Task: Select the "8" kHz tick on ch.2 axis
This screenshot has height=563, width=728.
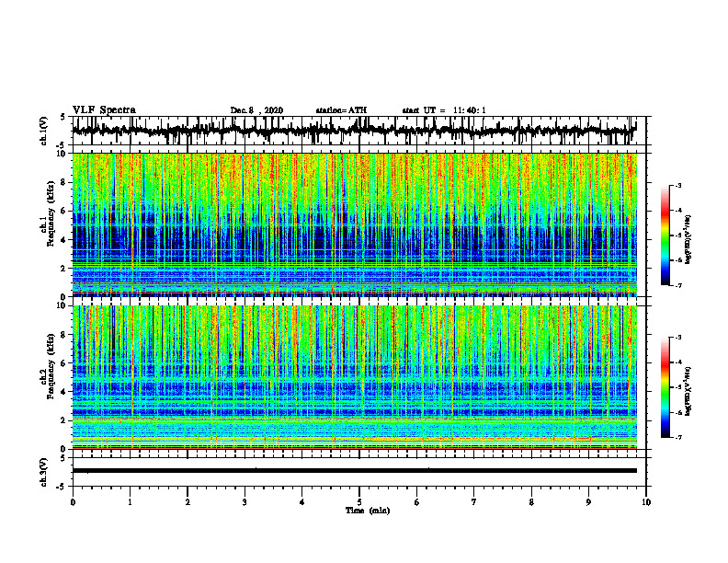Action: point(64,335)
